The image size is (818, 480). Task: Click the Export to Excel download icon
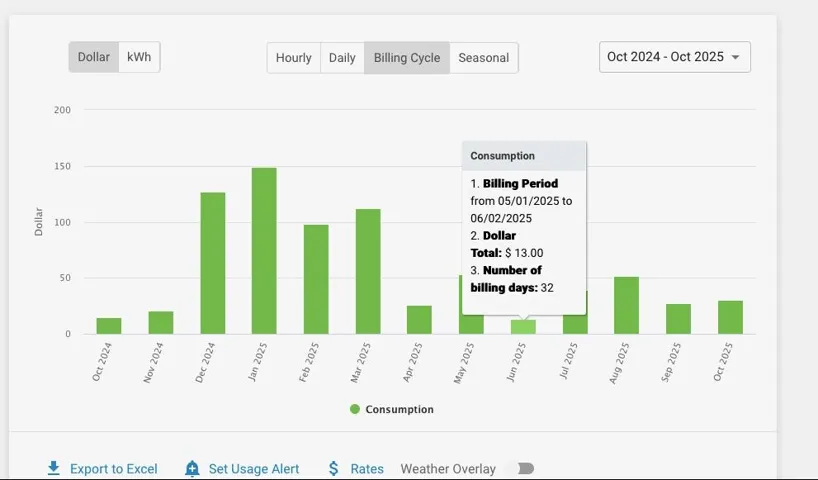54,468
